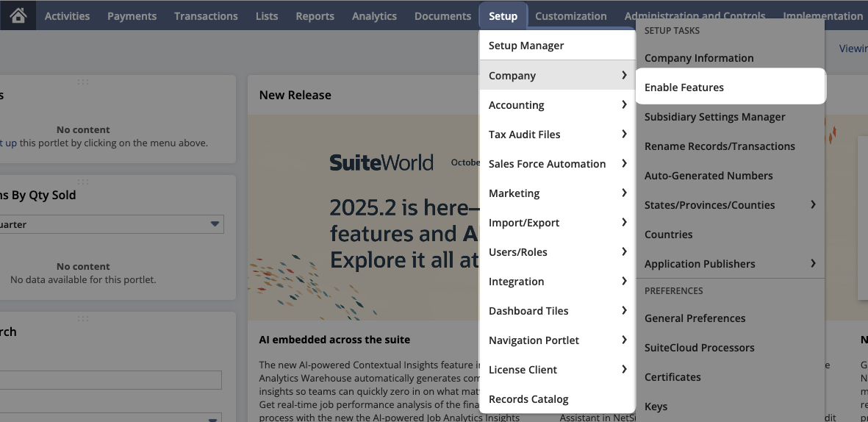The image size is (868, 422).
Task: Open the Documents menu
Action: pos(443,16)
